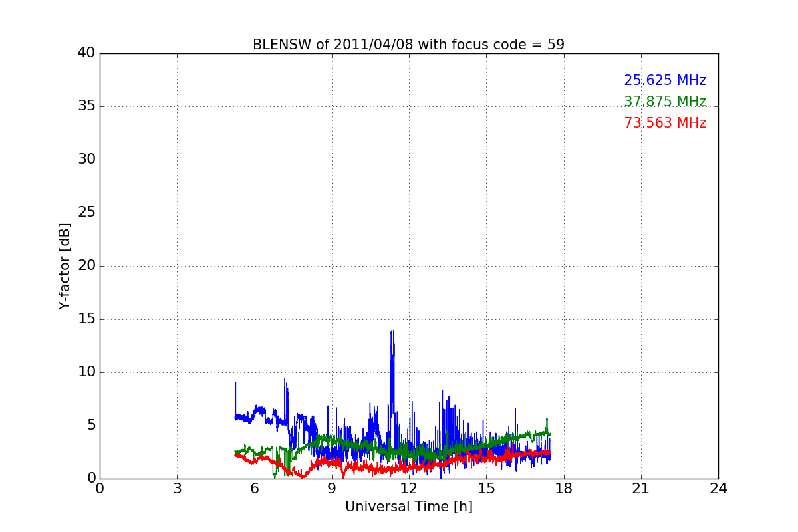Click the y-axis tick label '20'

[x=86, y=266]
